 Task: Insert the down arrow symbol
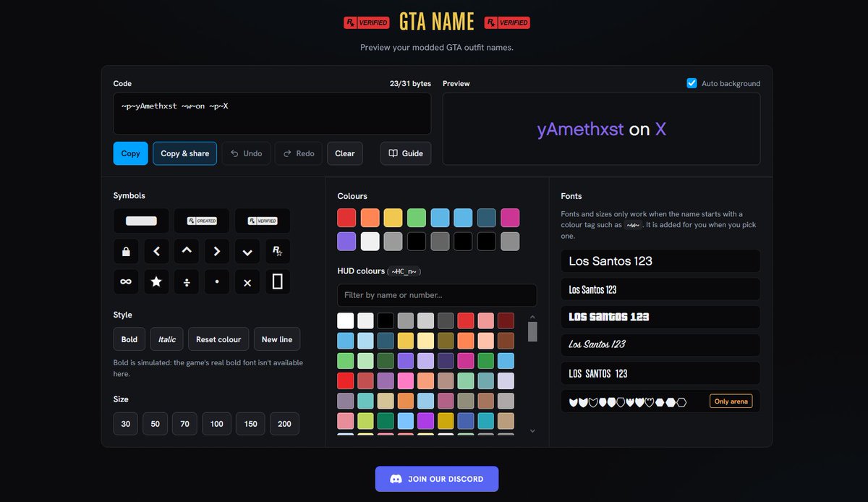point(247,251)
